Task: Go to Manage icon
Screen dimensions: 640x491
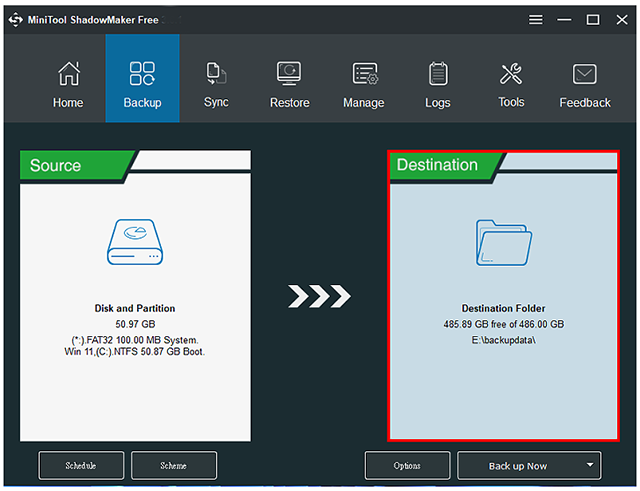Action: pyautogui.click(x=364, y=74)
